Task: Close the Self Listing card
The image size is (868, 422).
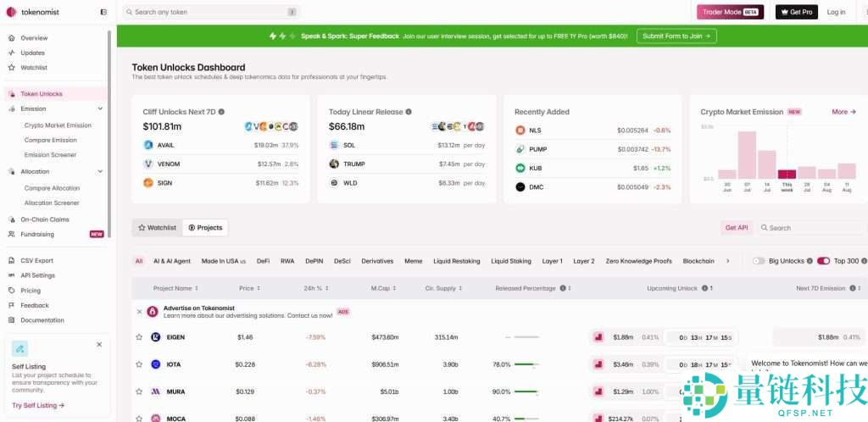Action: 99,345
